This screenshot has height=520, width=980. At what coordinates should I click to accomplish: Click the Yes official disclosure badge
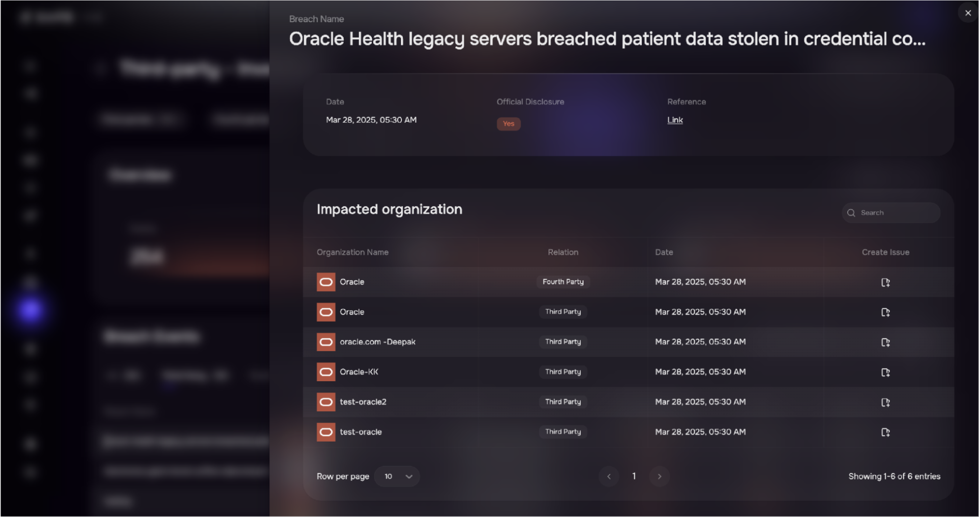[508, 124]
